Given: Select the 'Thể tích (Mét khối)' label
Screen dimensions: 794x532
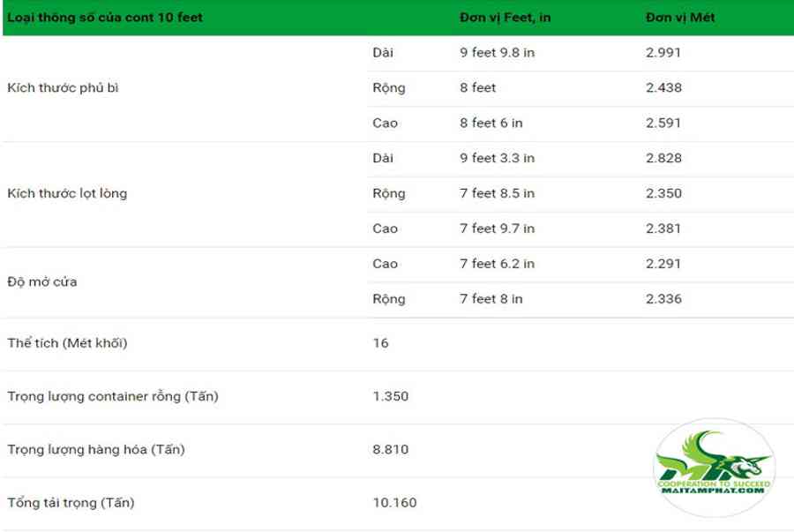Looking at the screenshot, I should point(67,342).
